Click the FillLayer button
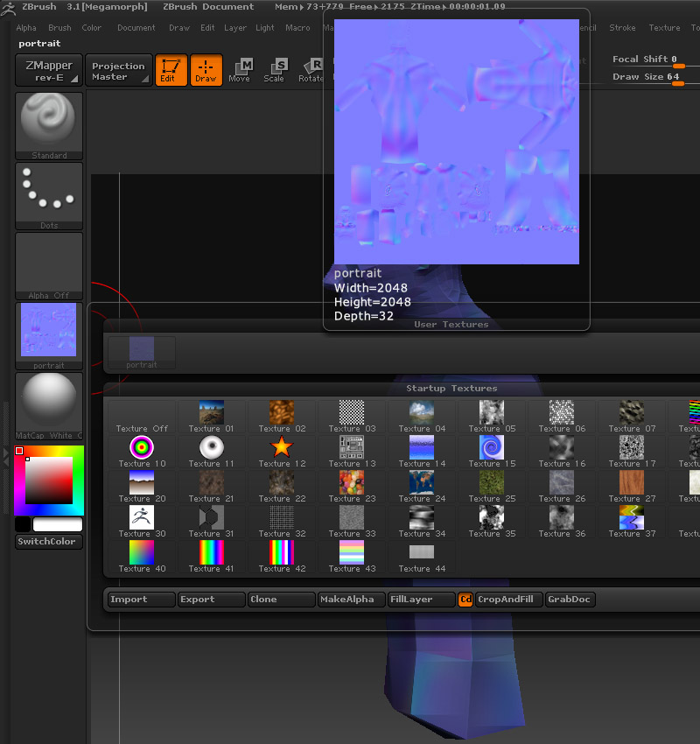 pos(422,600)
